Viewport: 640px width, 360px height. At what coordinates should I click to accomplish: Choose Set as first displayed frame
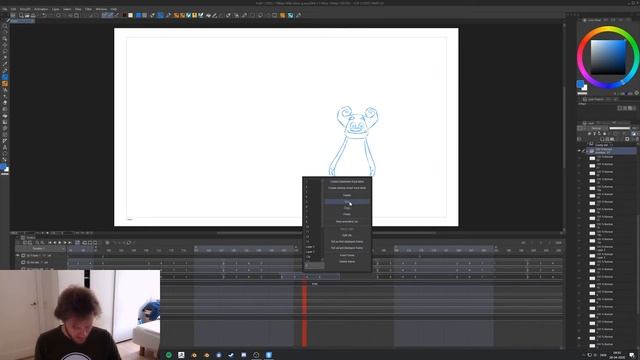pos(347,242)
